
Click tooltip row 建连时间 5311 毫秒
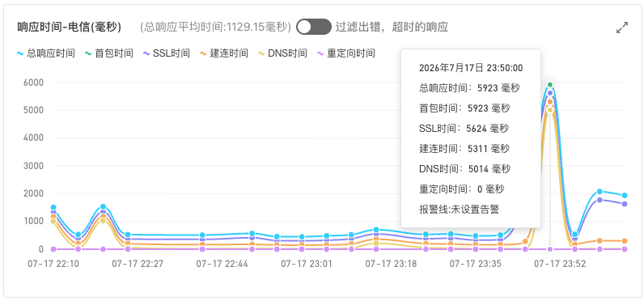point(464,149)
